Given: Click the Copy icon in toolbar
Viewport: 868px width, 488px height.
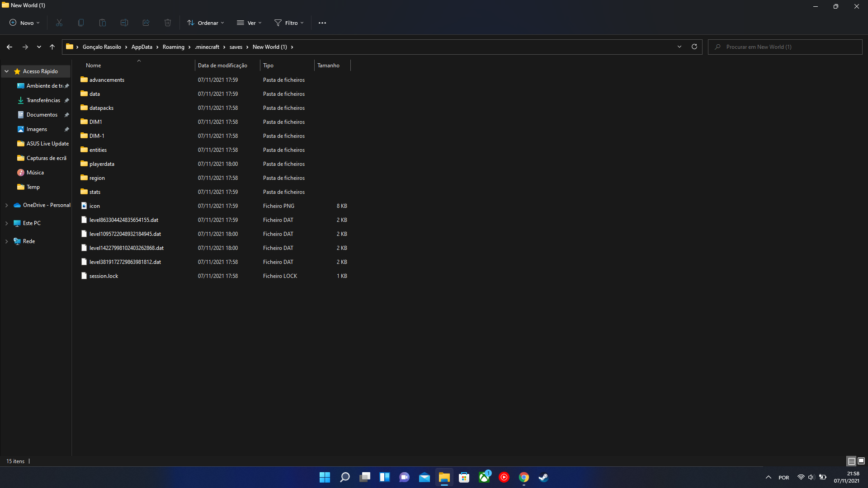Looking at the screenshot, I should coord(81,23).
